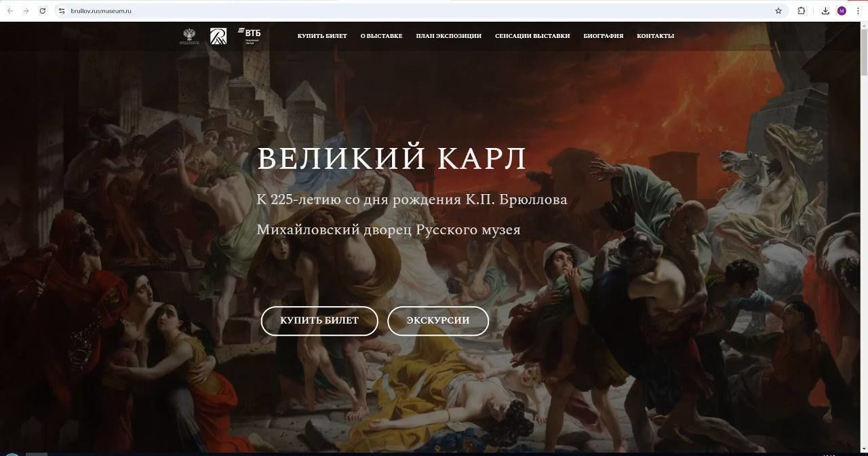Image resolution: width=868 pixels, height=456 pixels.
Task: Click the Russian Museum logo
Action: [218, 37]
